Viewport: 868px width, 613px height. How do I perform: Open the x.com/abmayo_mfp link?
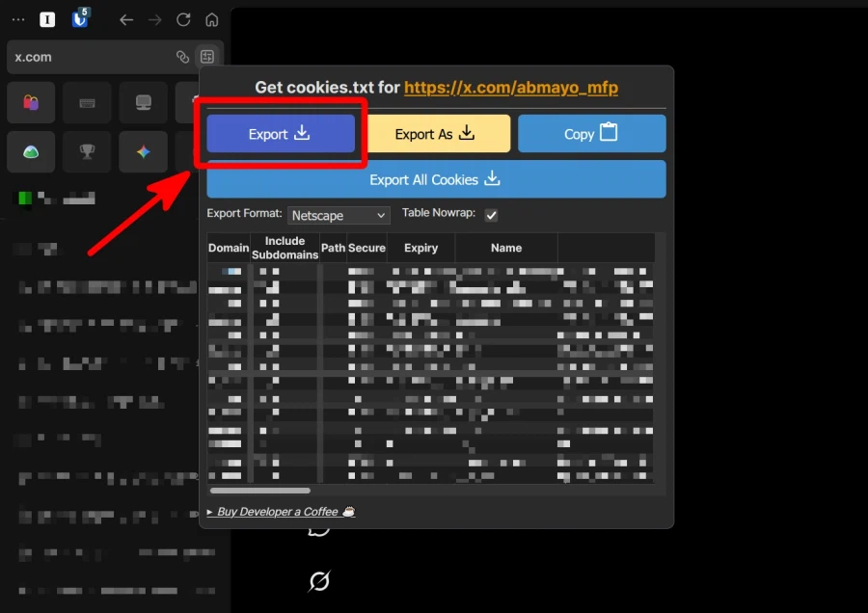pos(511,88)
